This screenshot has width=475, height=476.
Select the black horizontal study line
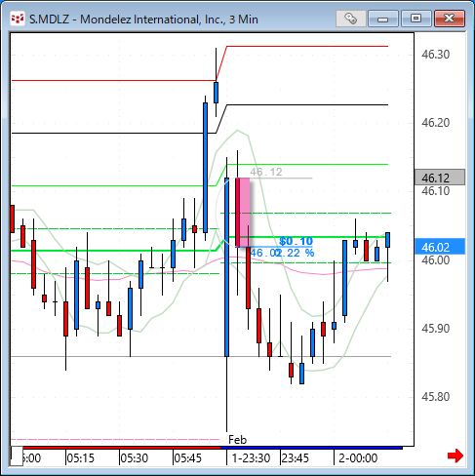pos(307,104)
